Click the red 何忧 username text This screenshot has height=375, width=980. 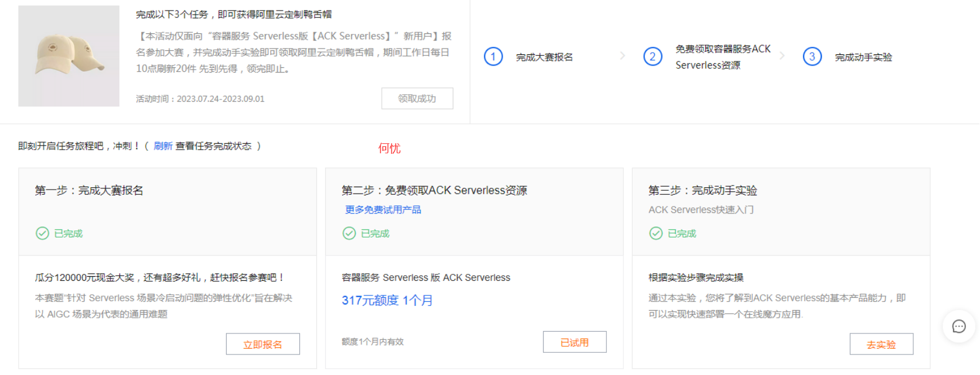(390, 148)
